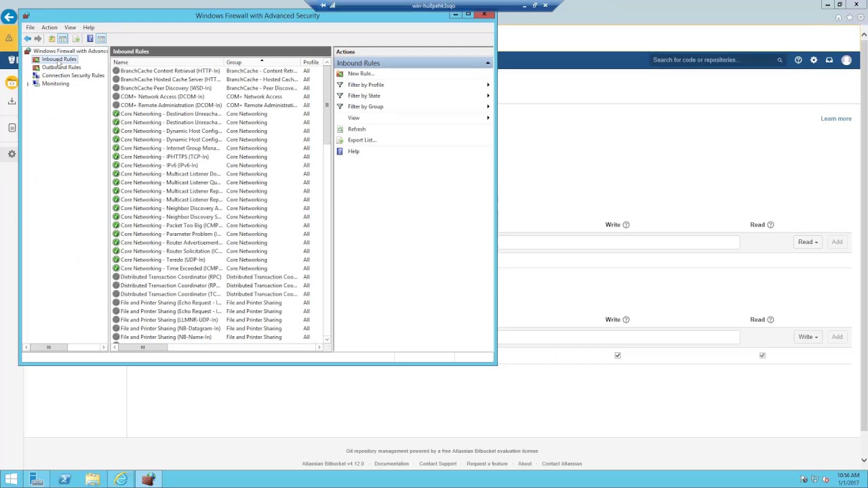
Task: Expand the View submenu in Actions pane
Action: pos(488,118)
